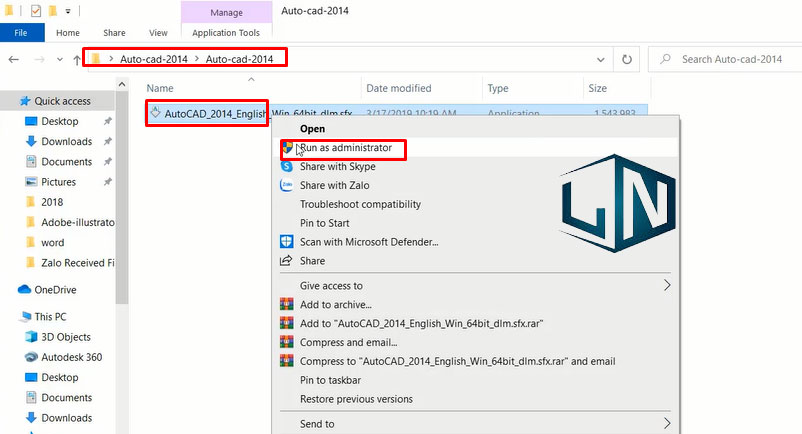Open Pictures in Quick access
Image resolution: width=802 pixels, height=434 pixels.
coord(58,182)
